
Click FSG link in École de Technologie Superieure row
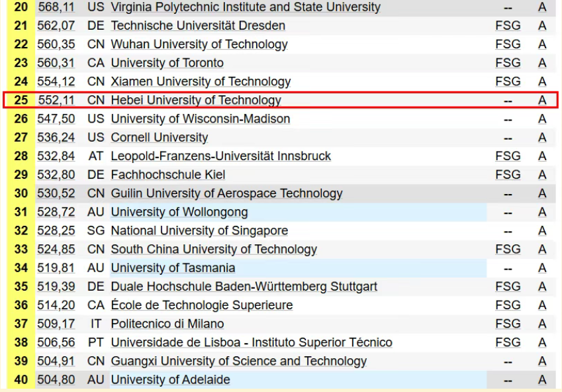508,305
